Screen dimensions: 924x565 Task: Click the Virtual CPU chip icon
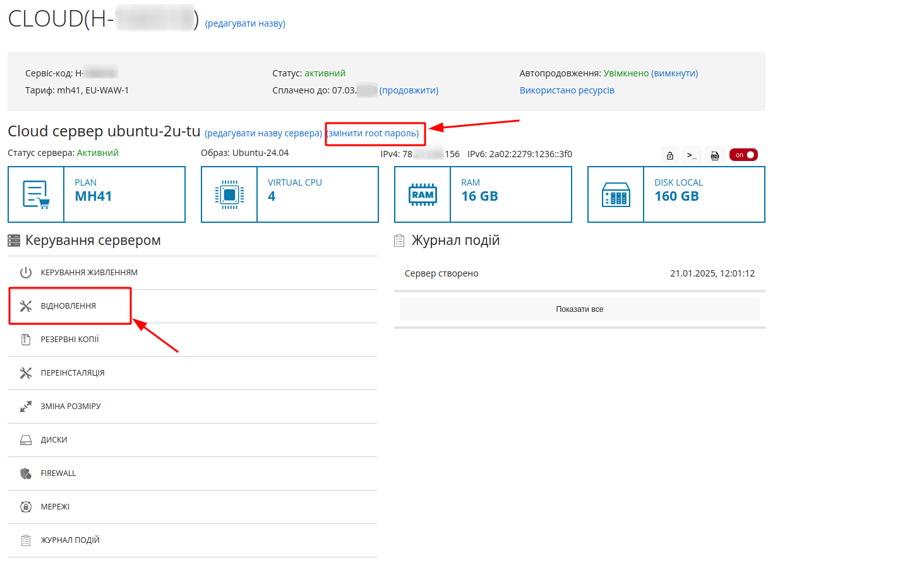[x=229, y=194]
